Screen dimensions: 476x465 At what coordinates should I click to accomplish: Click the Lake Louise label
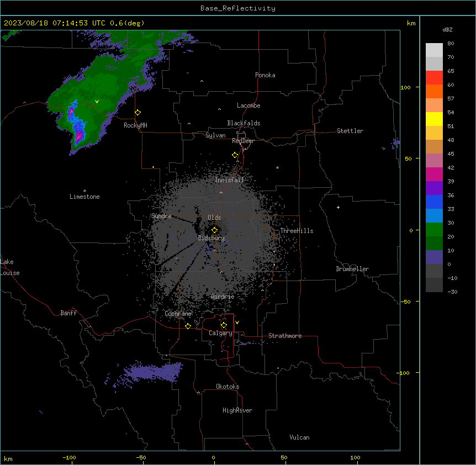coord(10,267)
